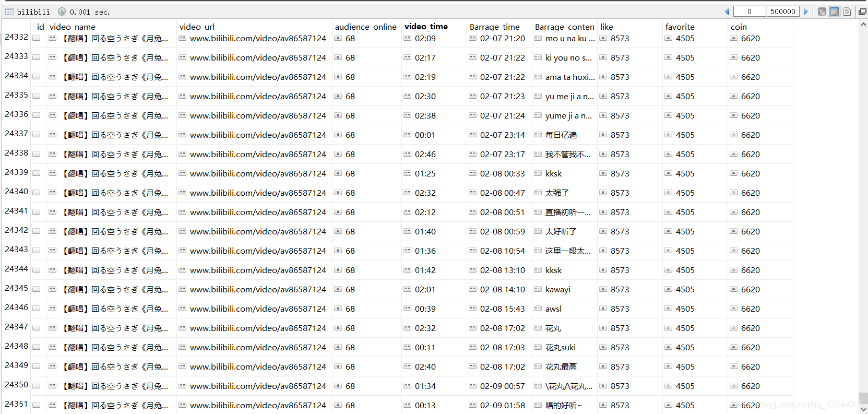The image size is (868, 414).
Task: Click the like column header
Action: (x=607, y=27)
